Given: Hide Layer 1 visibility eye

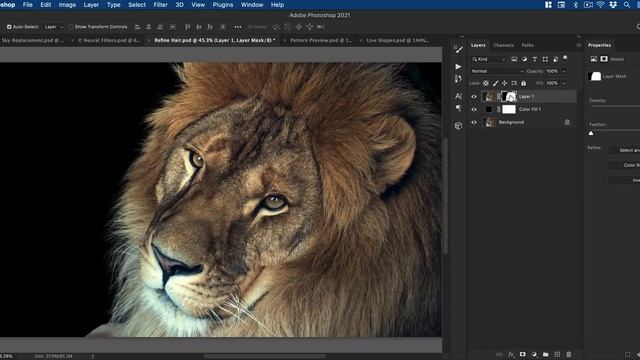Looking at the screenshot, I should (474, 97).
